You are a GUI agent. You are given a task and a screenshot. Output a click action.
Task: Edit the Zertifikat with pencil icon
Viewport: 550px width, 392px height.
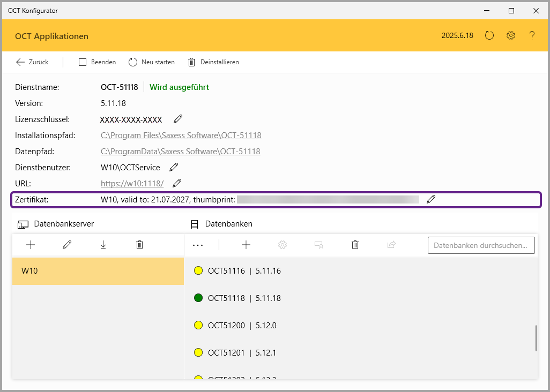pyautogui.click(x=431, y=199)
